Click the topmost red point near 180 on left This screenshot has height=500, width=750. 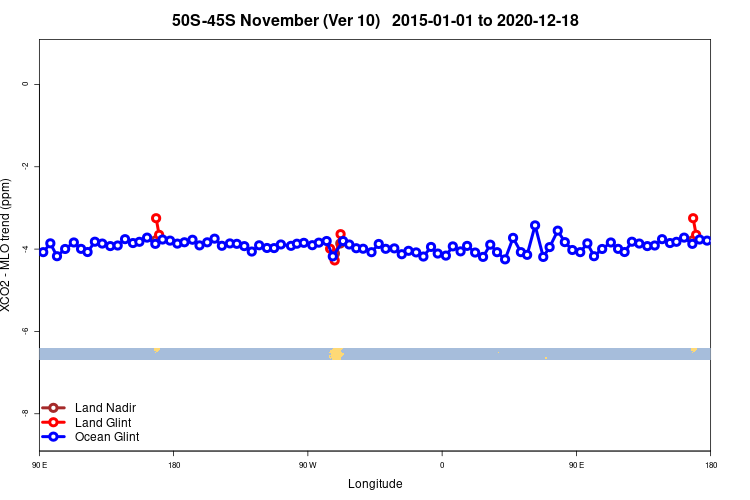click(x=156, y=218)
